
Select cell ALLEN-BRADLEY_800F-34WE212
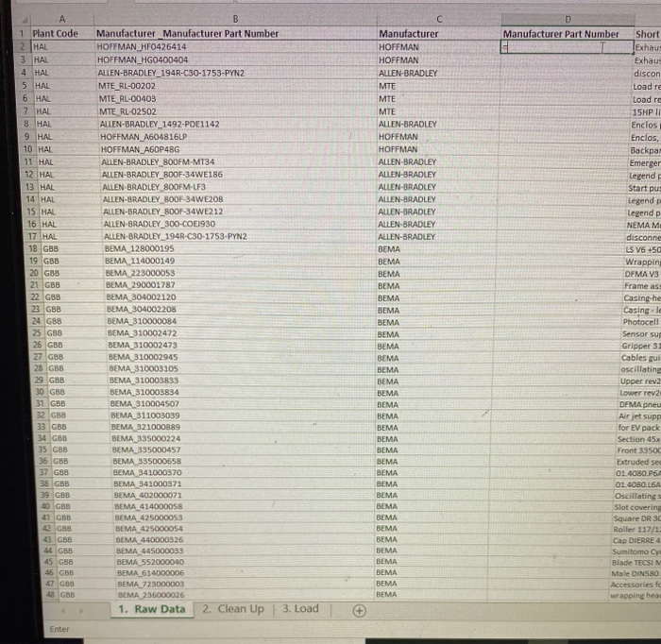click(x=239, y=212)
